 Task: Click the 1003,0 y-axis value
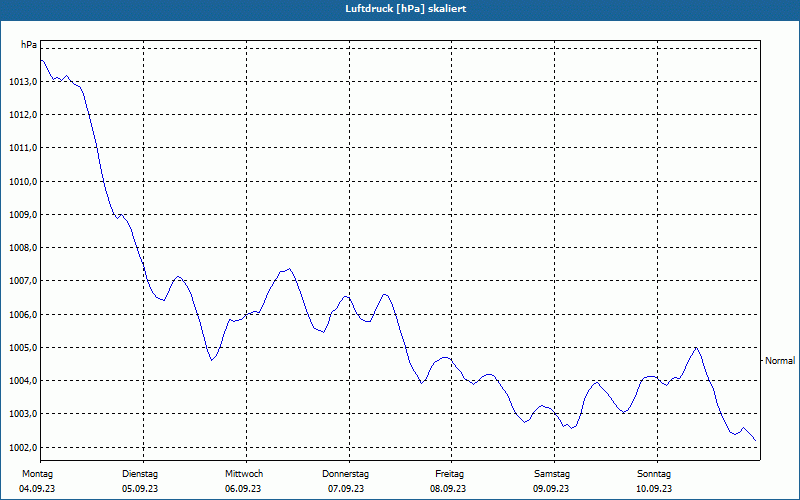(x=23, y=414)
